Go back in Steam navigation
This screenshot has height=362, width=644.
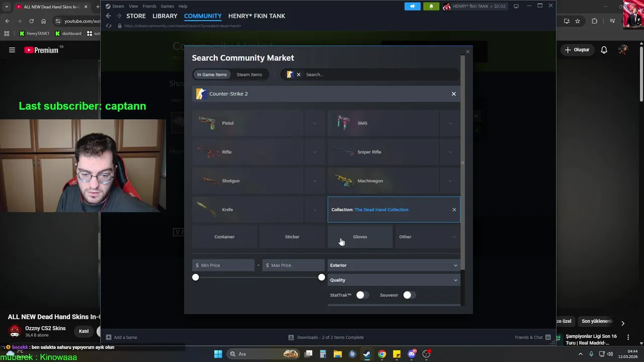pos(108,16)
